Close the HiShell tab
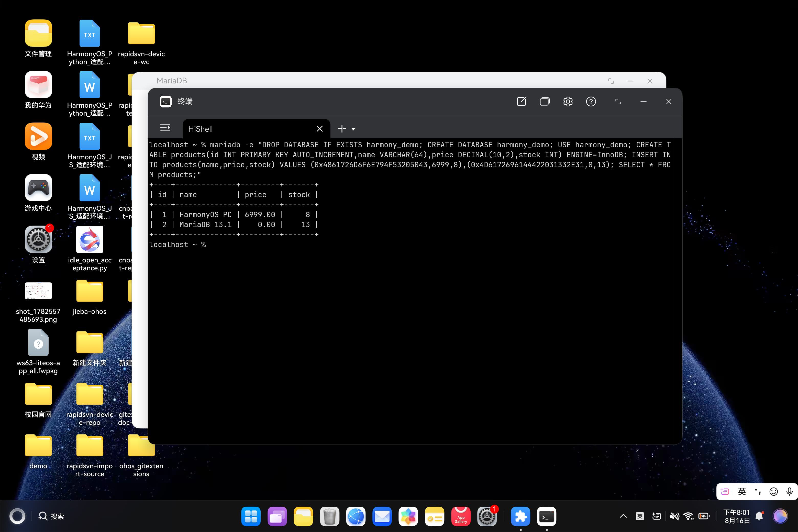 click(320, 129)
